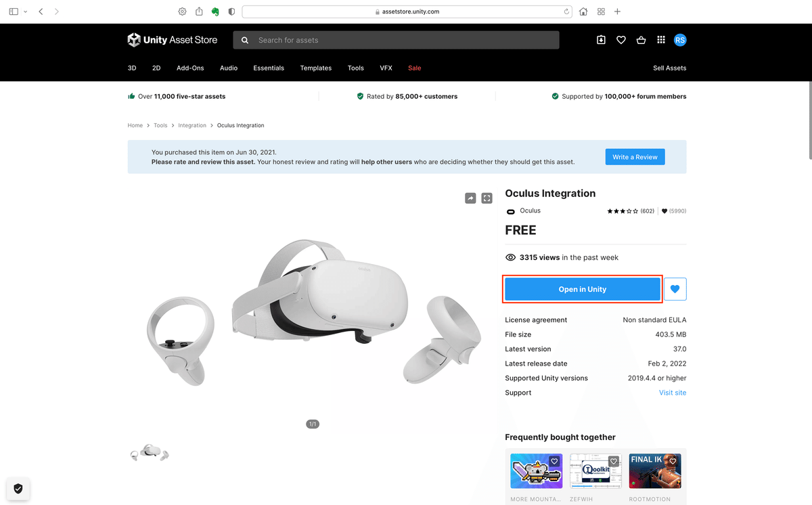The width and height of the screenshot is (812, 505).
Task: Click the Unity Asset Store logo
Action: coord(173,40)
